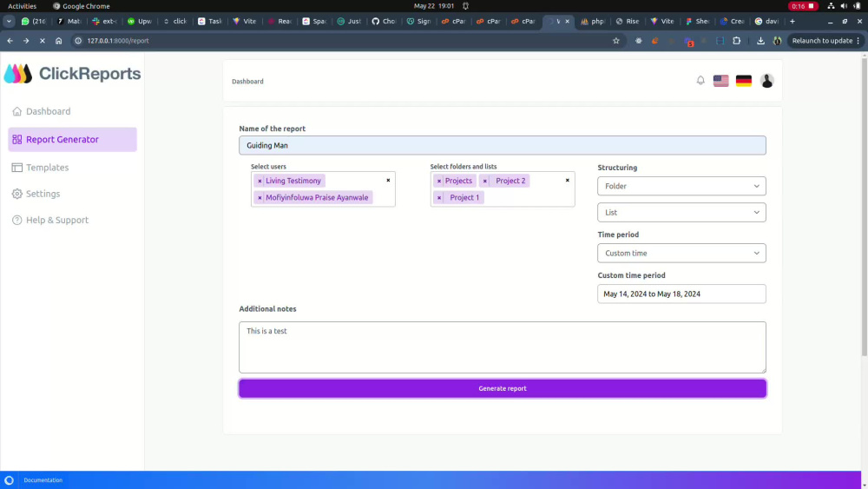
Task: Remove Mofiyinfoluwa Praise Ayanwale user tag
Action: point(260,198)
